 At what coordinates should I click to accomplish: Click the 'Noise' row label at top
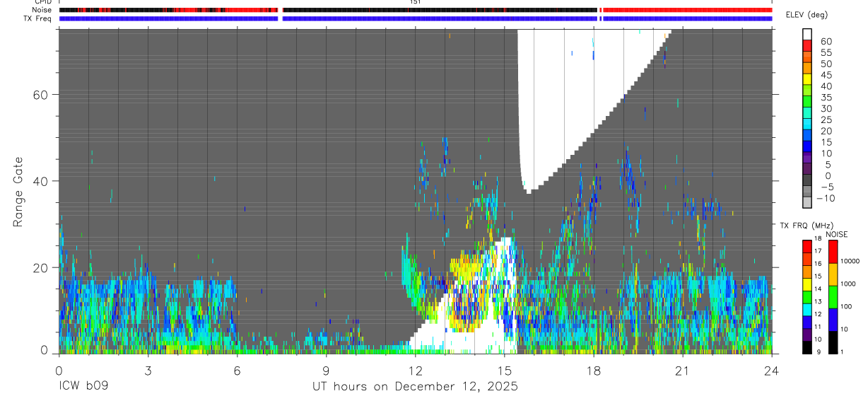point(42,10)
